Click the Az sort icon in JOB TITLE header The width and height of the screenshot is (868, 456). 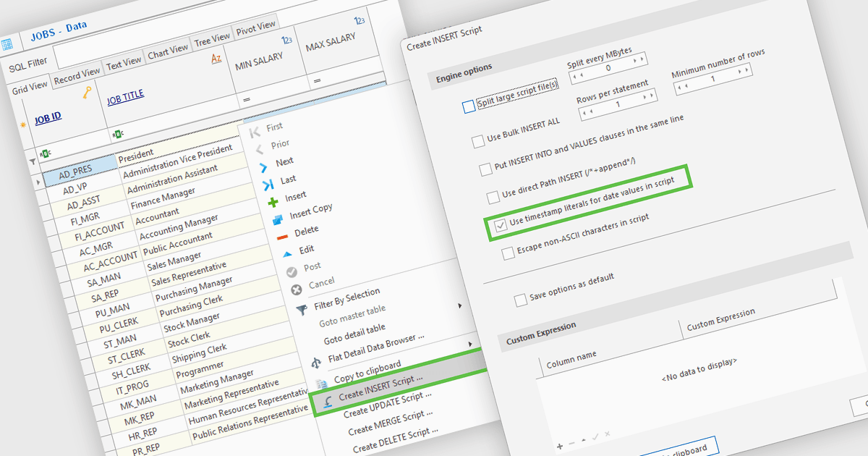click(216, 59)
